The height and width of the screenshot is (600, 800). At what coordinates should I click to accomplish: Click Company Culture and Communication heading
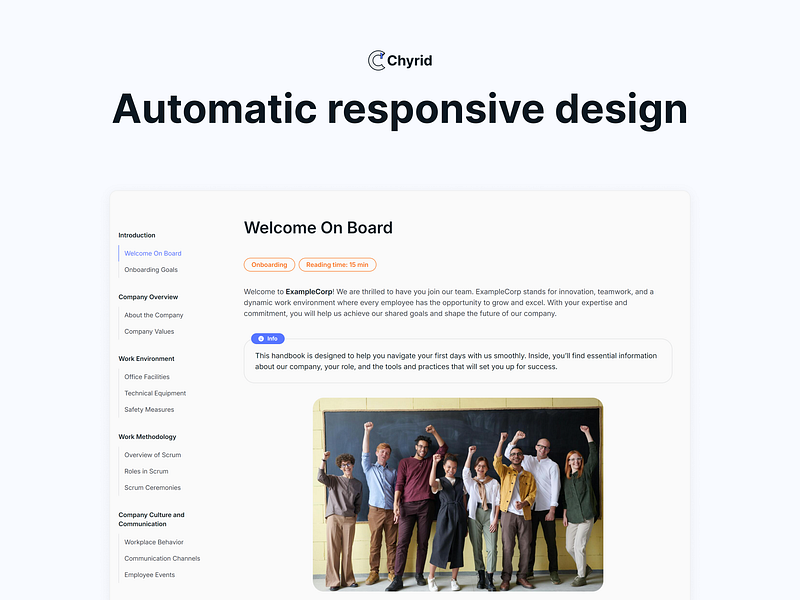(x=152, y=519)
